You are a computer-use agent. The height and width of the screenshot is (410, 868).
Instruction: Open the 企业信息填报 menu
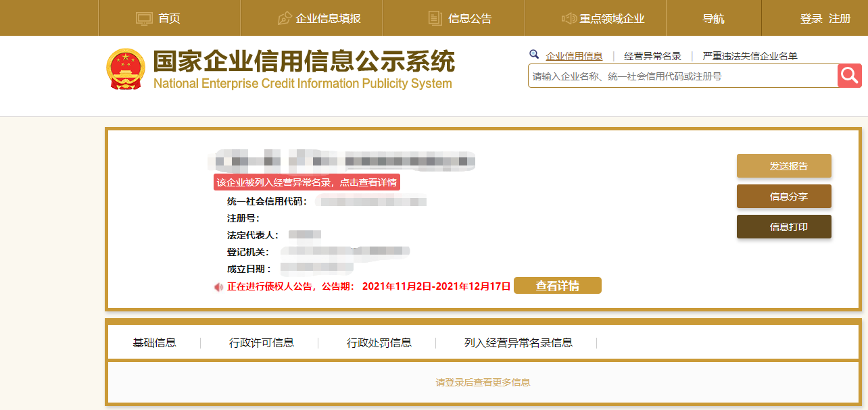329,18
